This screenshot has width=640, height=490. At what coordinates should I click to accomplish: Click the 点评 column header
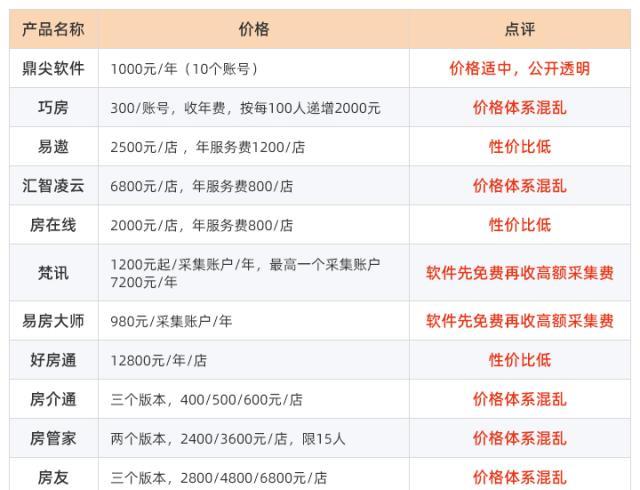pyautogui.click(x=520, y=29)
